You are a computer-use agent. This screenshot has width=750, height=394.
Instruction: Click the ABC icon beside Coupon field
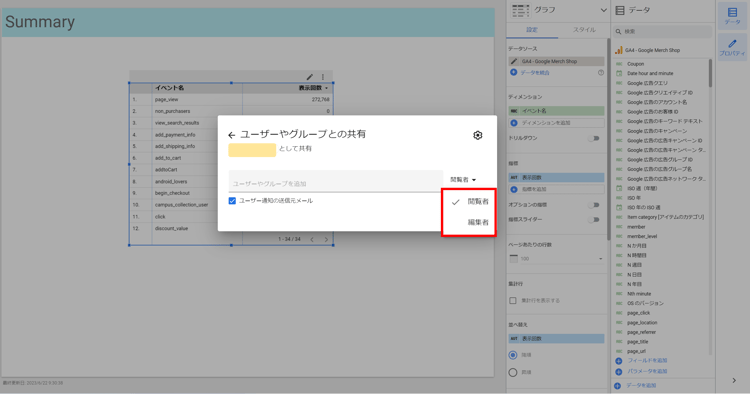coord(619,64)
